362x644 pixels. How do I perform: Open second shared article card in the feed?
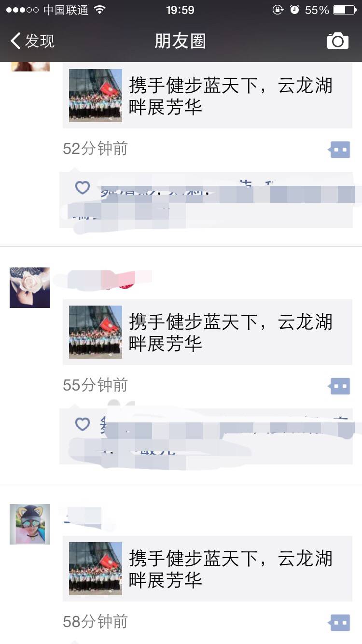tap(208, 332)
